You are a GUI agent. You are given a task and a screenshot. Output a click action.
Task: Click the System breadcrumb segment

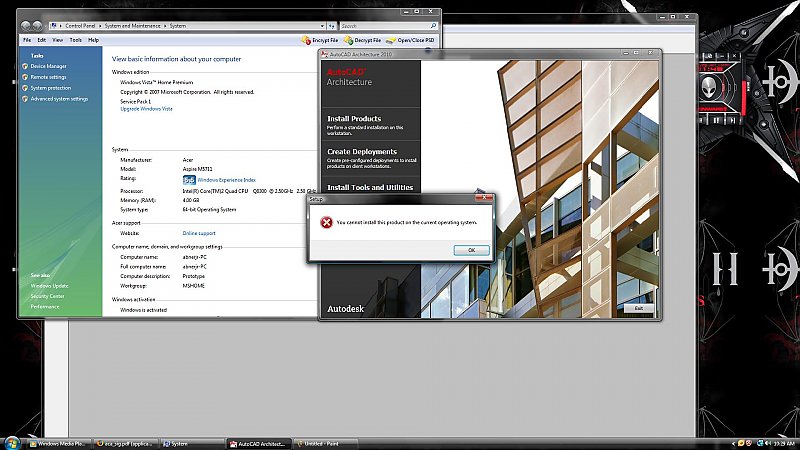pyautogui.click(x=178, y=26)
